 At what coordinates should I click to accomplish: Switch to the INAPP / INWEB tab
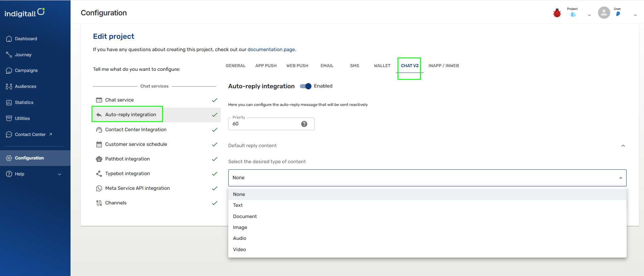(x=443, y=66)
